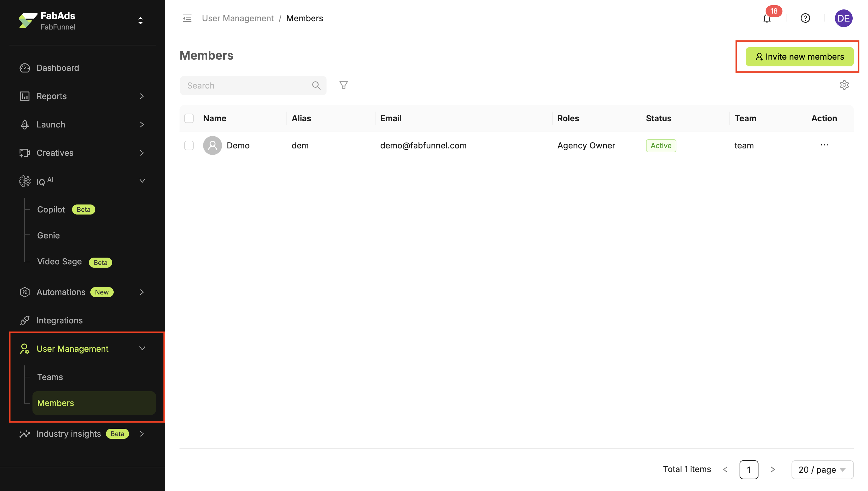Viewport: 868px width, 491px height.
Task: Click the search magnifier icon
Action: pos(316,86)
